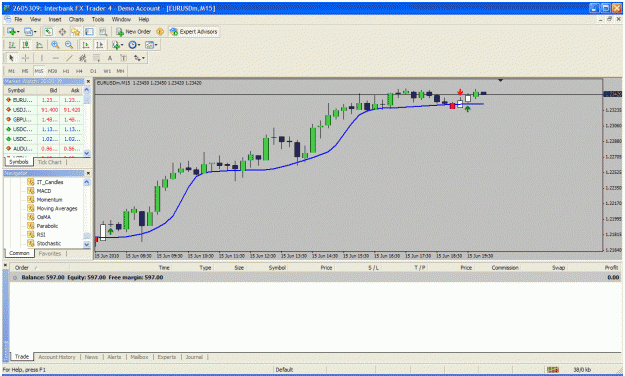Zoom out on the chart
This screenshot has height=376, width=625.
coord(69,45)
